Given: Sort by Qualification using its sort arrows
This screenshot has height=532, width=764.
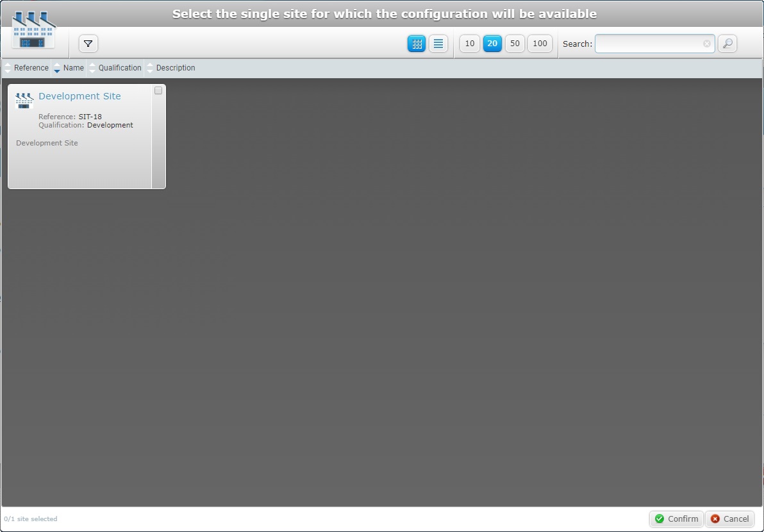Looking at the screenshot, I should 93,67.
